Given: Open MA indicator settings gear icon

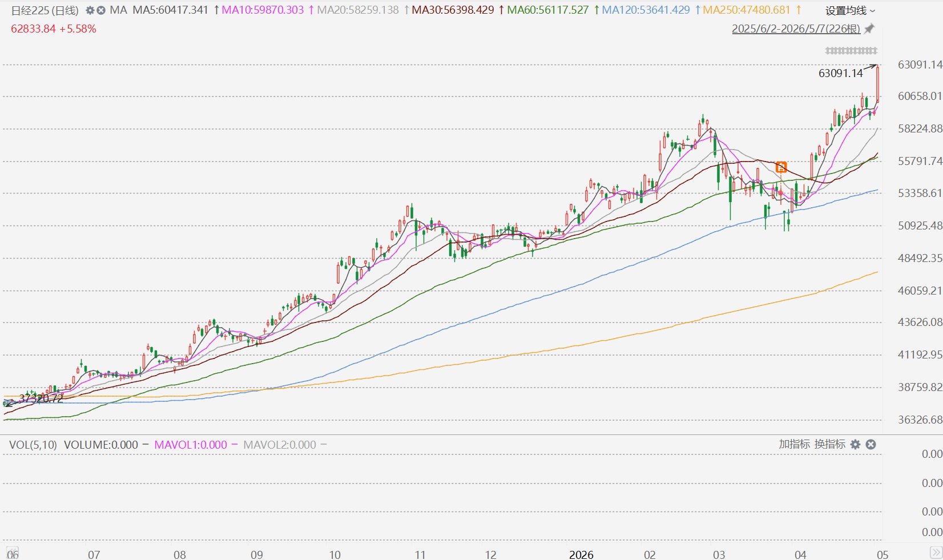Looking at the screenshot, I should click(90, 10).
